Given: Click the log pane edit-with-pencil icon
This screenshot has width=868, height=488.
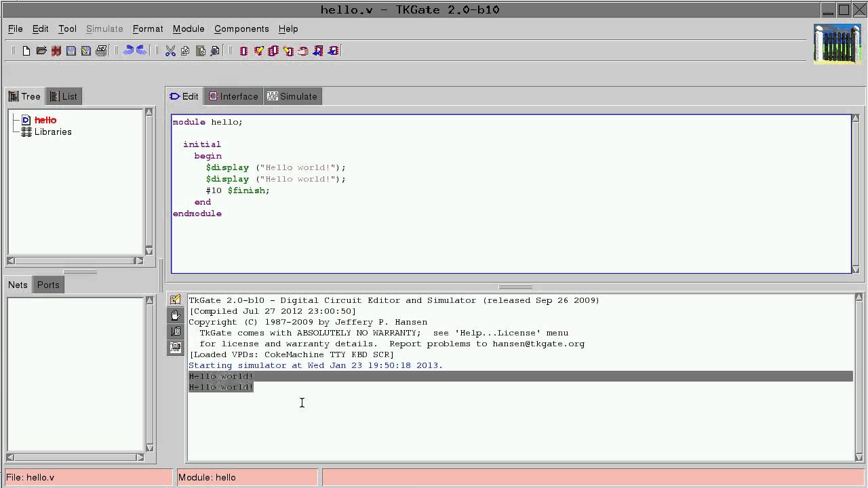Looking at the screenshot, I should click(x=176, y=300).
